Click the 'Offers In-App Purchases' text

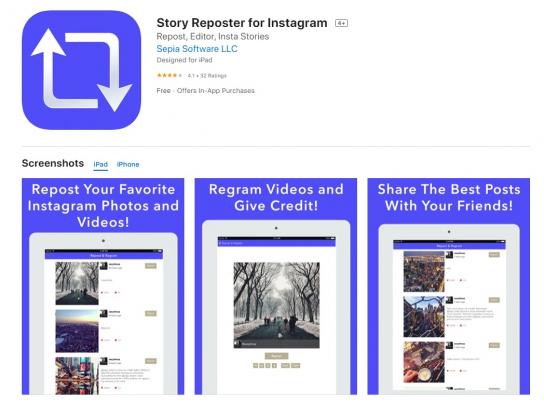[215, 91]
